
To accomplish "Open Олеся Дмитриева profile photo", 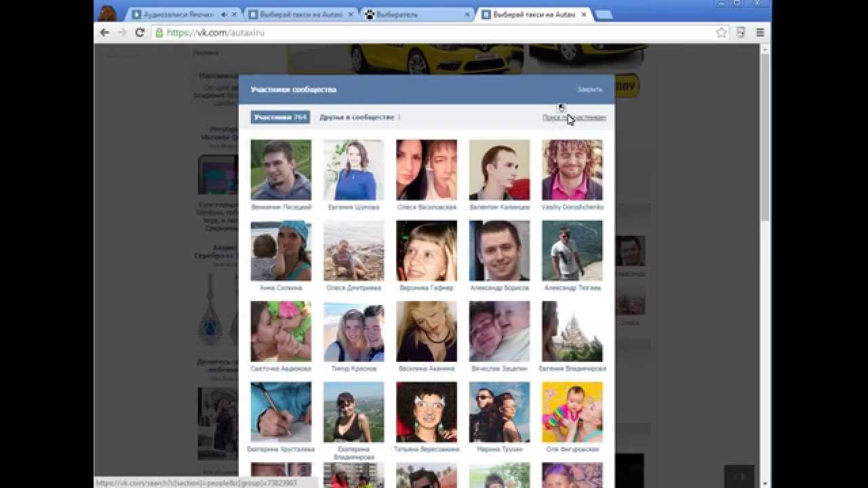I will coord(353,251).
